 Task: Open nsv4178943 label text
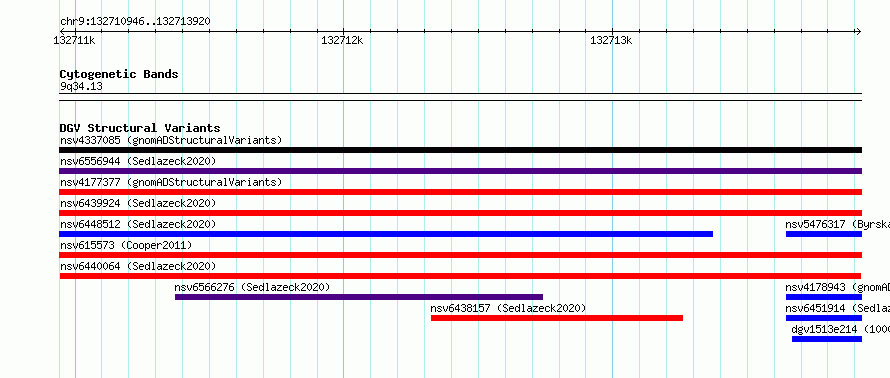[838, 287]
